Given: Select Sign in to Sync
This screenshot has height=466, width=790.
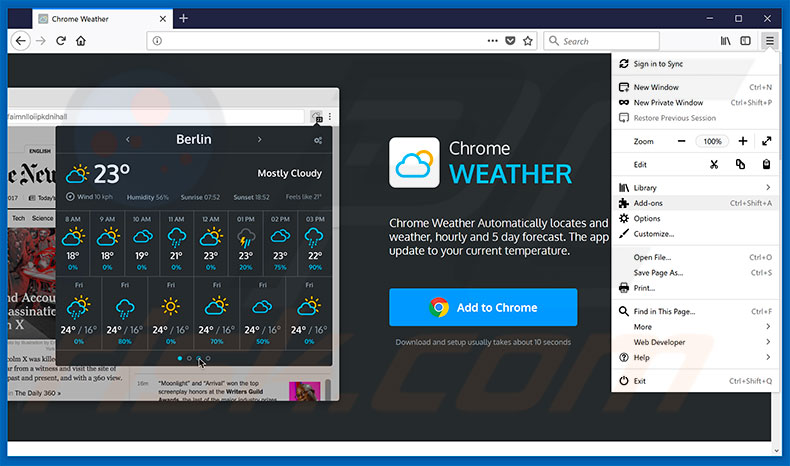Looking at the screenshot, I should 695,64.
